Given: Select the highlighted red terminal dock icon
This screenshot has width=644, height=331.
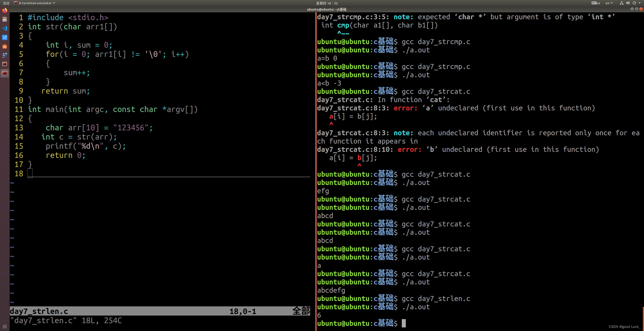Looking at the screenshot, I should pos(4,73).
